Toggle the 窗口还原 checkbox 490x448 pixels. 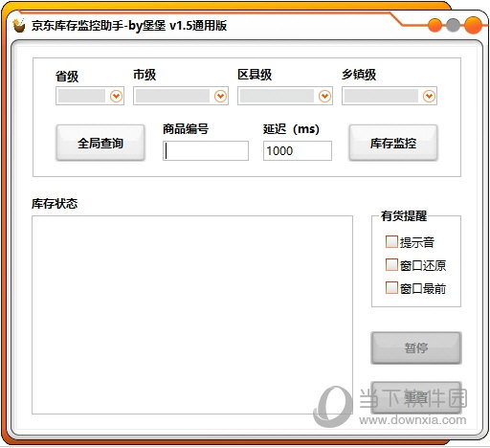[x=391, y=265]
